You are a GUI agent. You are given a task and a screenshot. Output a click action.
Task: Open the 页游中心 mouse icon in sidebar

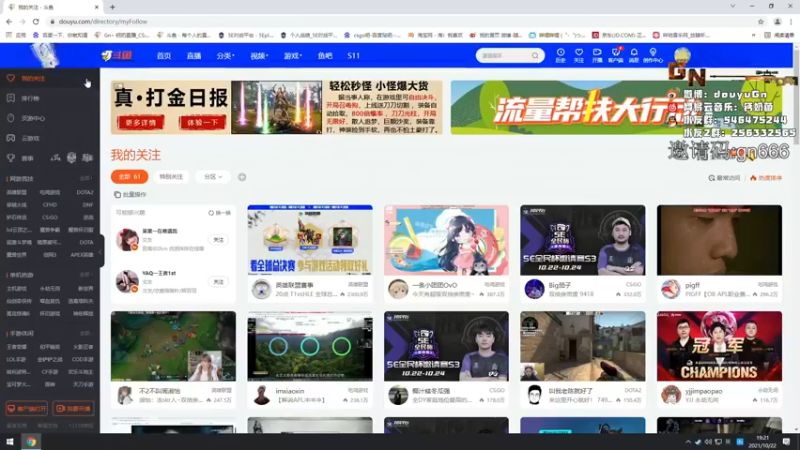click(x=11, y=118)
